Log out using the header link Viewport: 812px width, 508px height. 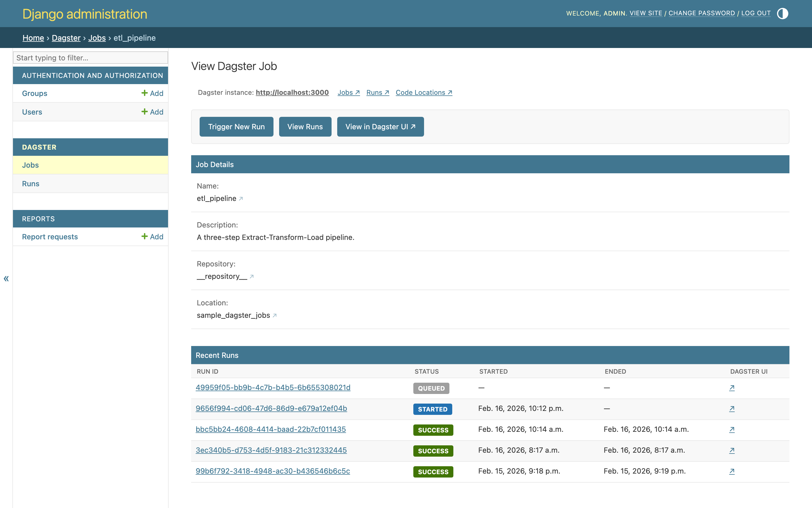click(x=756, y=13)
